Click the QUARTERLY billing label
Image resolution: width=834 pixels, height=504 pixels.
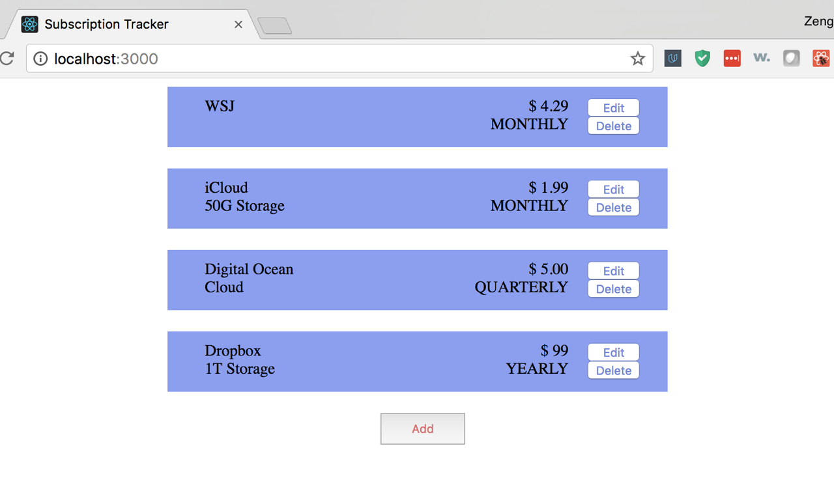[x=521, y=287]
